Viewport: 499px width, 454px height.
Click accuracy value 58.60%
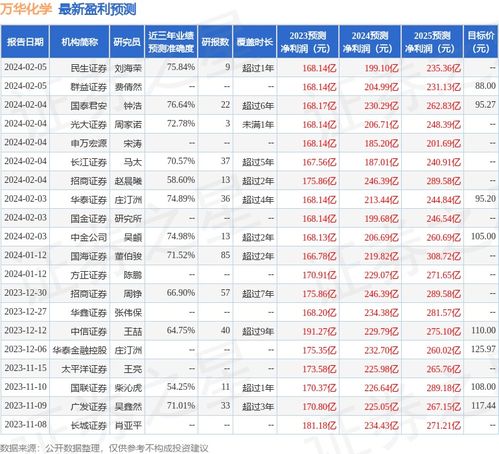(x=181, y=180)
